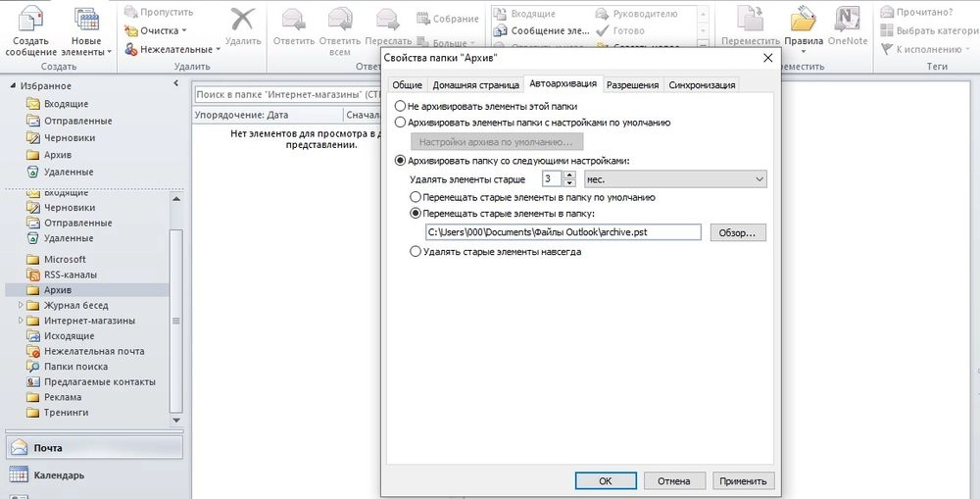The image size is (980, 499).
Task: Click the folder search box
Action: 287,95
